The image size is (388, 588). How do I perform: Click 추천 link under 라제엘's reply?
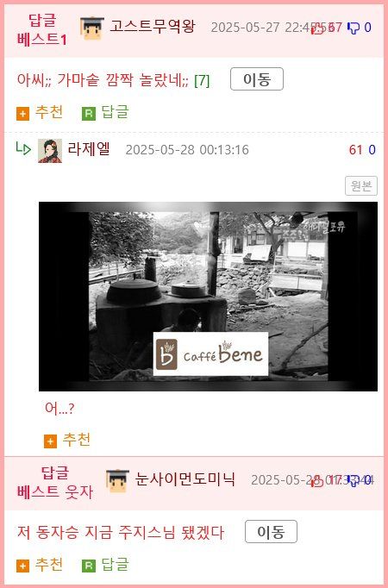point(77,439)
